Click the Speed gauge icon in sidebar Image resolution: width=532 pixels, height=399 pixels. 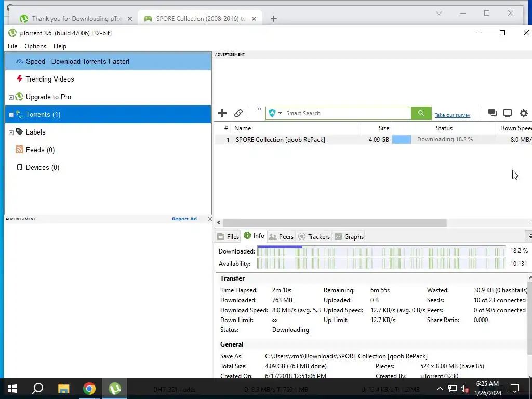pos(20,61)
